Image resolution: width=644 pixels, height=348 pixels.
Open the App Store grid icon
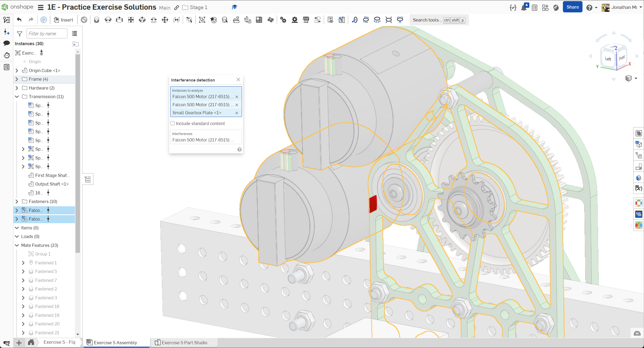(x=545, y=8)
